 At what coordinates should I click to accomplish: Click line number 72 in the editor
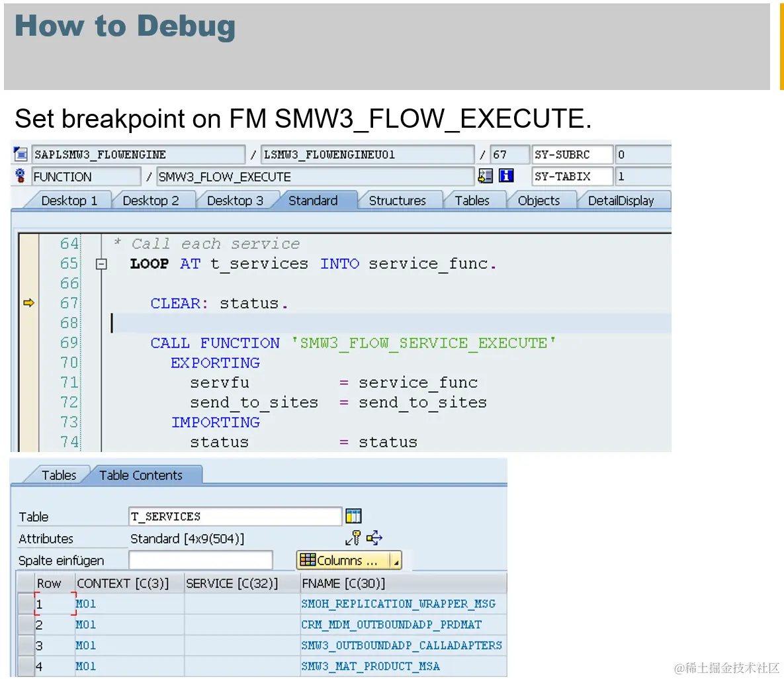coord(69,402)
